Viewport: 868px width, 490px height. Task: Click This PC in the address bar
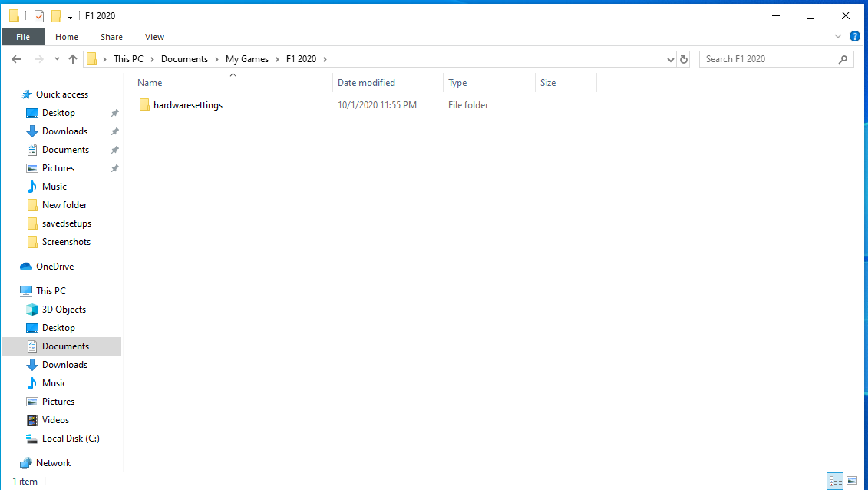(128, 58)
